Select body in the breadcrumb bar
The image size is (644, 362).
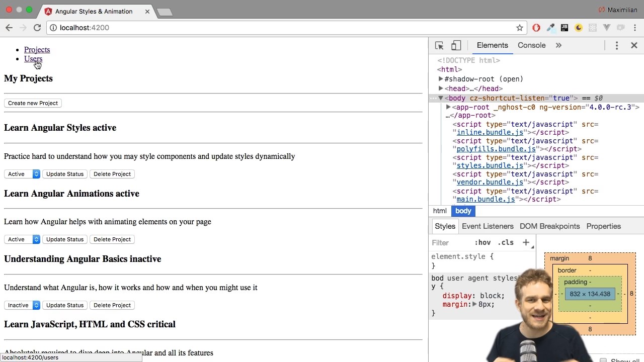tap(463, 211)
